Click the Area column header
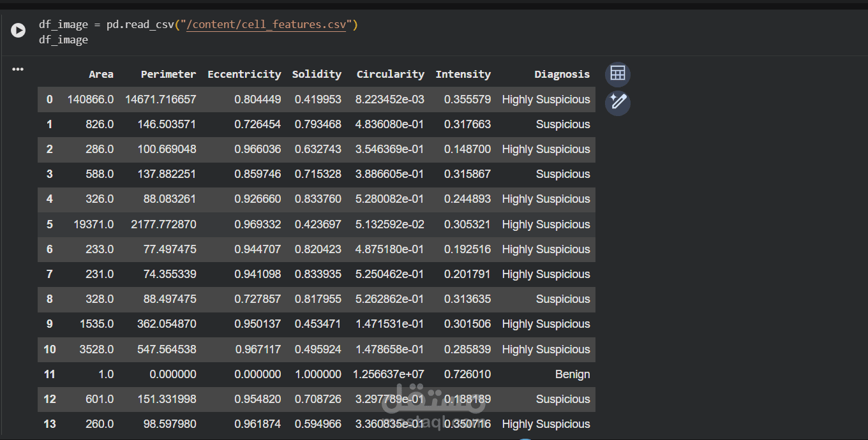The width and height of the screenshot is (868, 440). (x=101, y=74)
